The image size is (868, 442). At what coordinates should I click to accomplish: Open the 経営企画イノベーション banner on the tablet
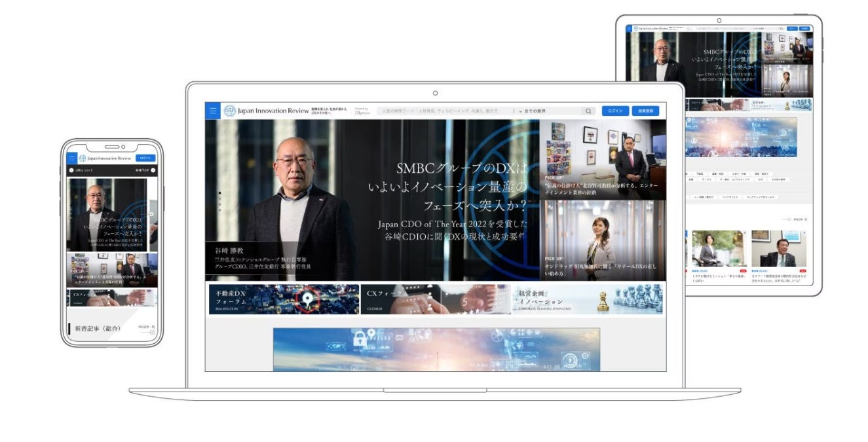[782, 105]
